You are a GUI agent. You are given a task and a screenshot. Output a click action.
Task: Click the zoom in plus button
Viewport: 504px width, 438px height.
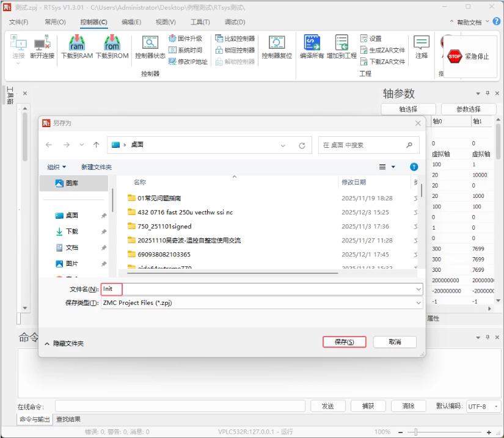point(489,433)
